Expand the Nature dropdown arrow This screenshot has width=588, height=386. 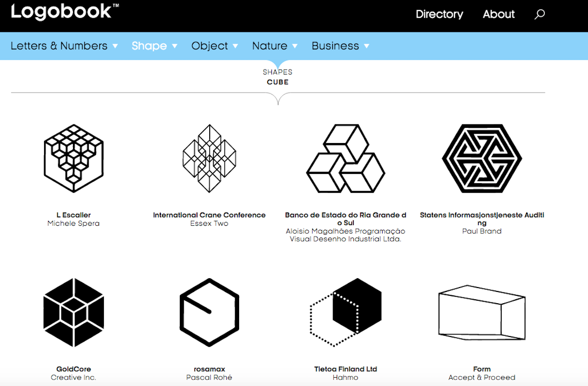click(295, 46)
